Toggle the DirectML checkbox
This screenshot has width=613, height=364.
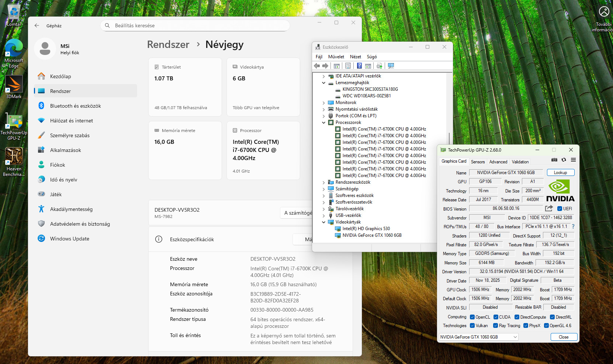pyautogui.click(x=553, y=317)
